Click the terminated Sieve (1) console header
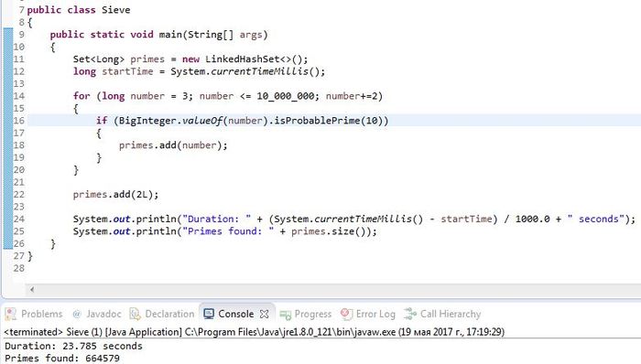This screenshot has width=641, height=364. (254, 332)
